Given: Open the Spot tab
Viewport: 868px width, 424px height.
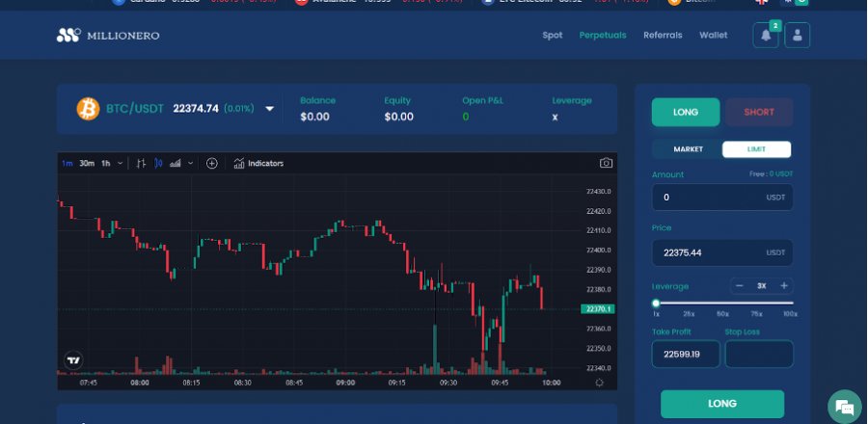Looking at the screenshot, I should click(x=553, y=36).
